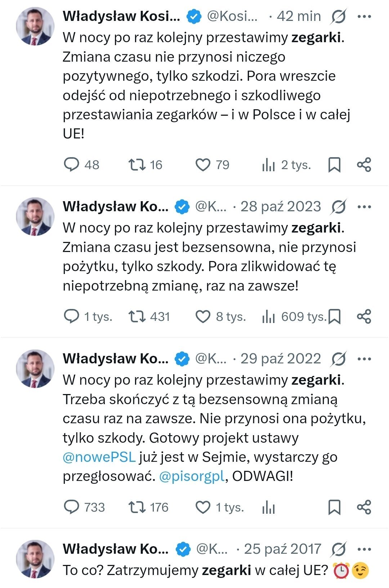Image resolution: width=389 pixels, height=588 pixels.
Task: Bookmark the 29 paź 2022 tweet
Action: (334, 507)
